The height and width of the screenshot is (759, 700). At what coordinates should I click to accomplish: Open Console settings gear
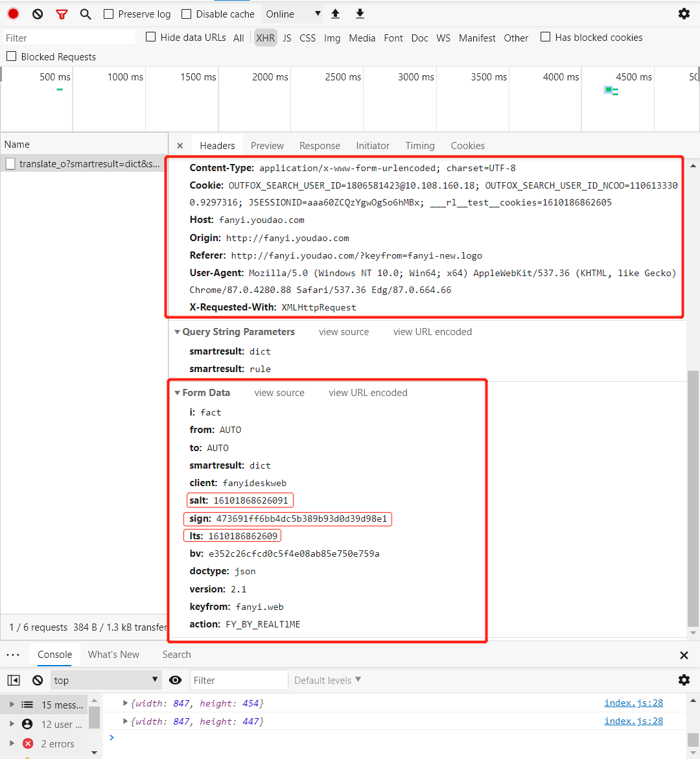click(684, 680)
